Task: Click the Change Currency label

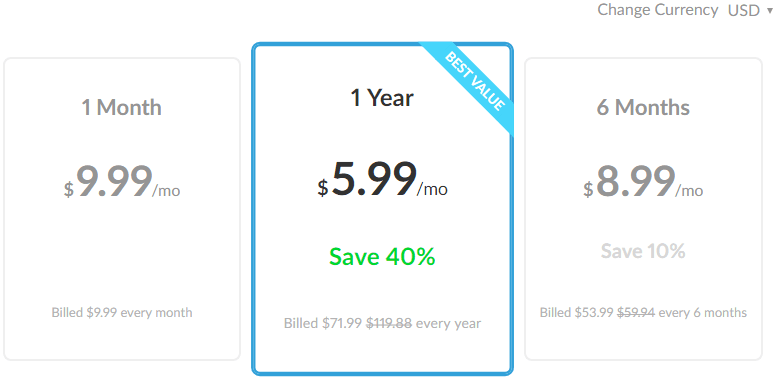Action: pos(658,10)
